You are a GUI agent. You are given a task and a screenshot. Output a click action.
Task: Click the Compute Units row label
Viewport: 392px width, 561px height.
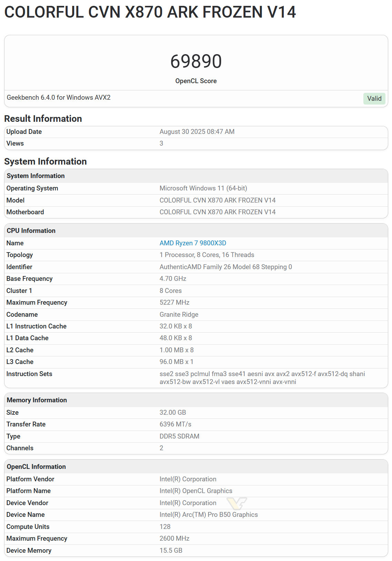(x=28, y=527)
